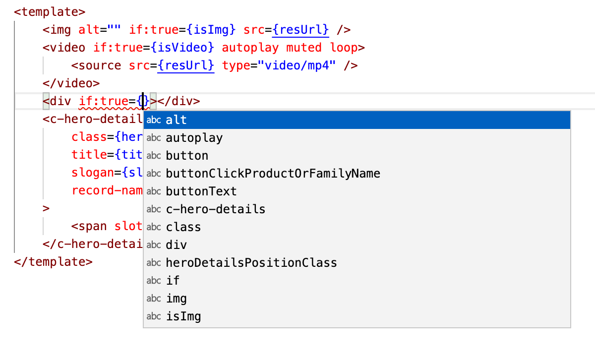The height and width of the screenshot is (364, 595).
Task: Click the underlined if:true attribute on div
Action: 104,101
